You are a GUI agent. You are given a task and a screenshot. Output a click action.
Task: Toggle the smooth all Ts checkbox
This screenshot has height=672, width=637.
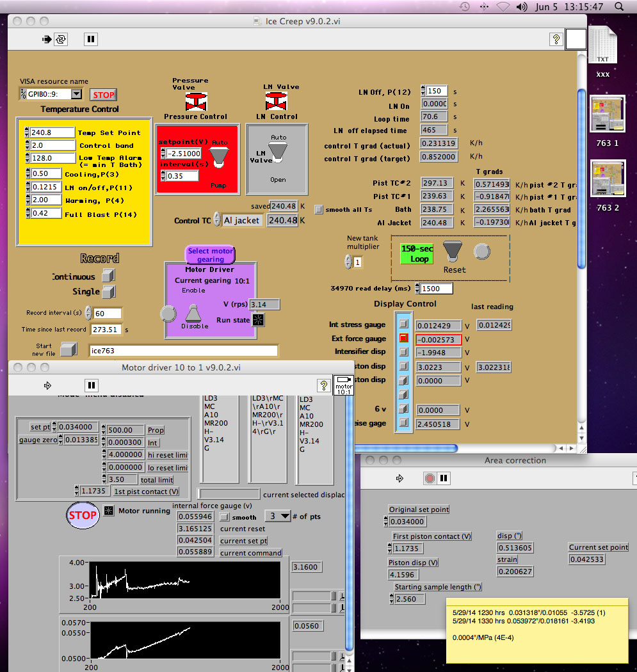(x=319, y=210)
